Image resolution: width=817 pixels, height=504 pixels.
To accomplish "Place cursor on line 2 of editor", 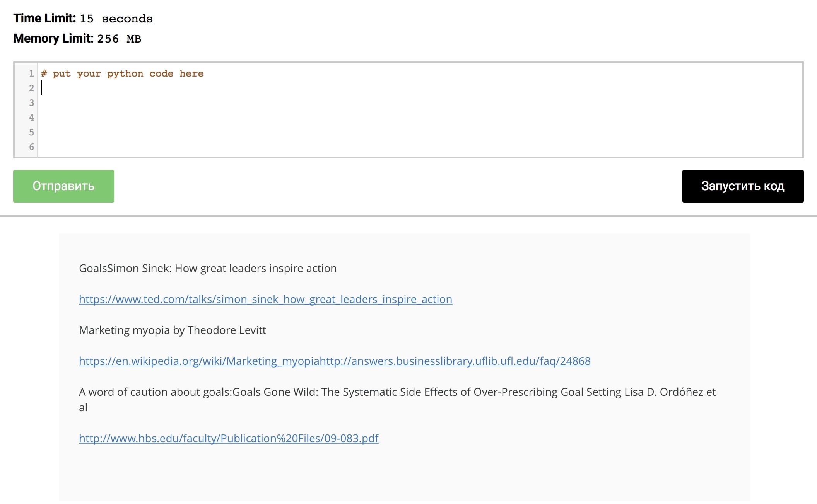I will [x=232, y=88].
